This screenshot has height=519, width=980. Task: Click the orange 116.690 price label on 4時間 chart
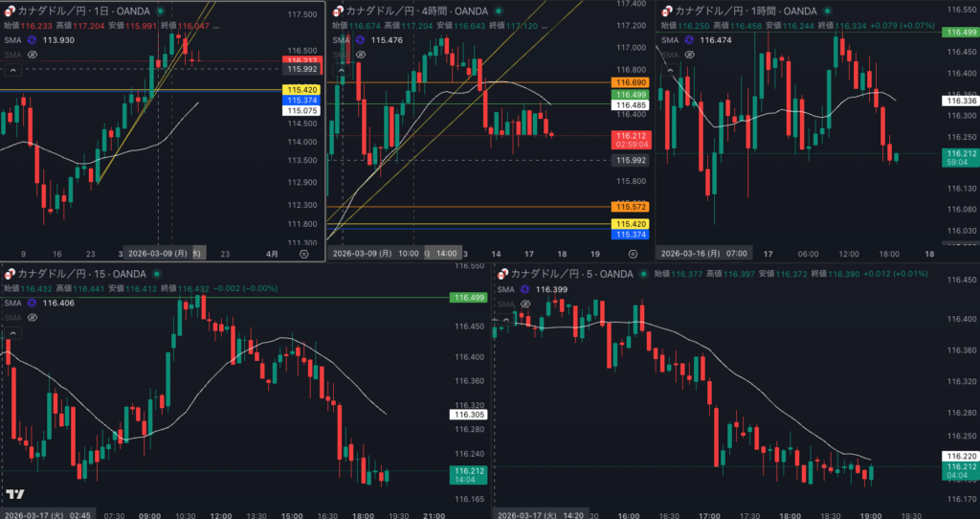point(630,82)
